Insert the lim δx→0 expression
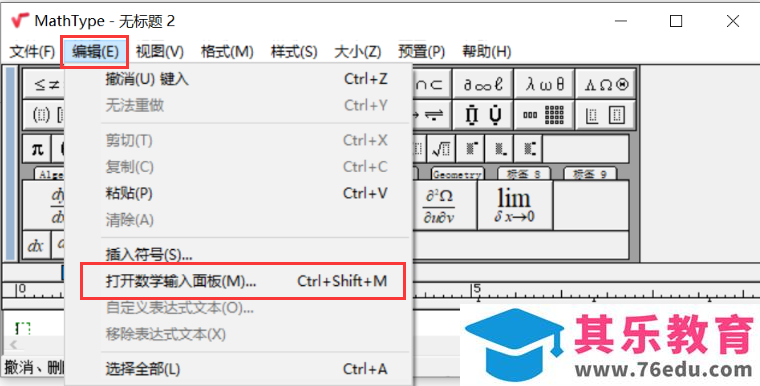760x386 pixels. pos(515,205)
